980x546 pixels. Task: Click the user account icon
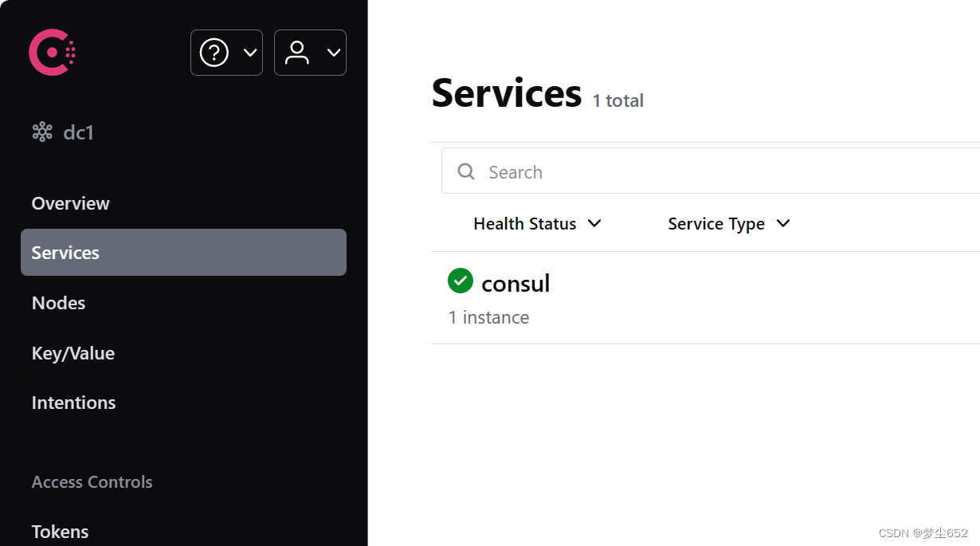(x=297, y=53)
